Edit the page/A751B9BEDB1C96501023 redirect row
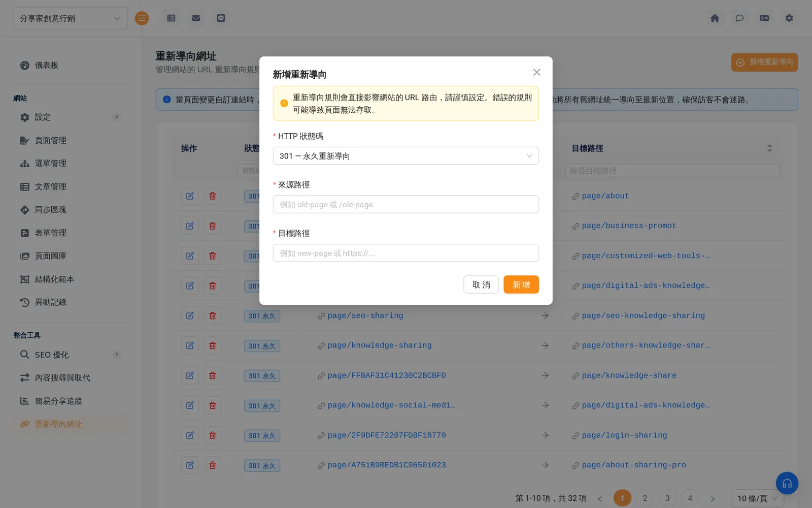Image resolution: width=812 pixels, height=508 pixels. pyautogui.click(x=190, y=465)
